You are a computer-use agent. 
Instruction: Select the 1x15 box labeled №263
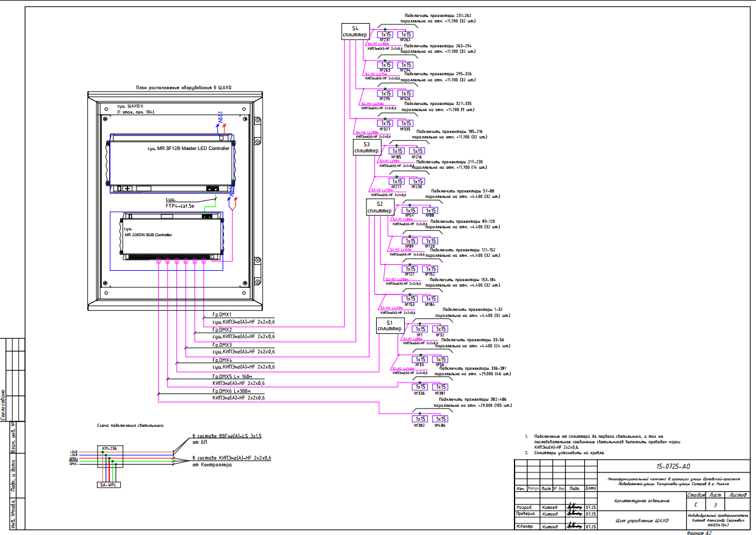386,64
